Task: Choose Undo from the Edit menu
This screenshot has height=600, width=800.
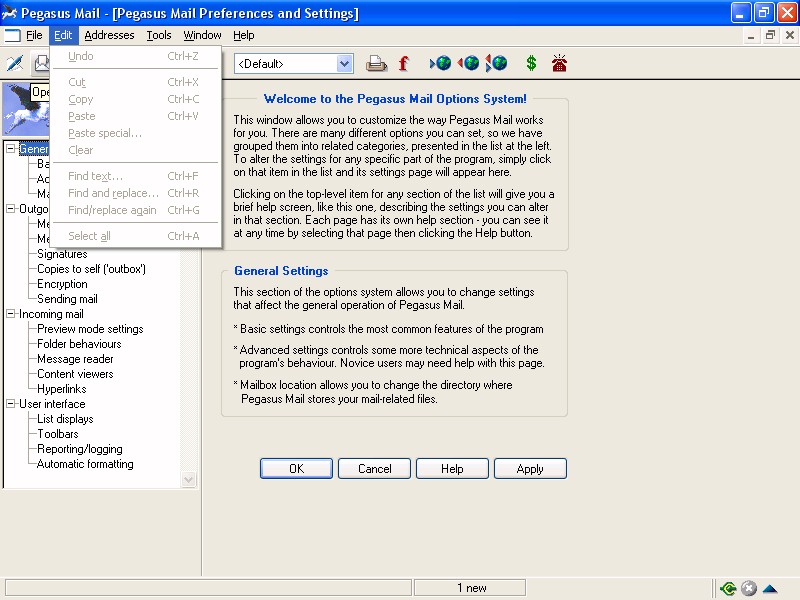Action: [x=136, y=56]
